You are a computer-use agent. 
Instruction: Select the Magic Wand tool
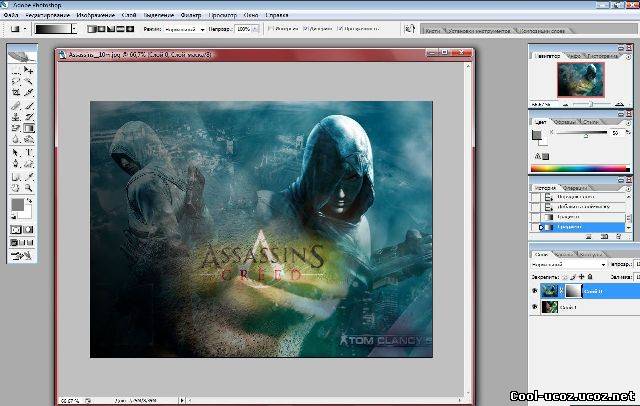[x=28, y=81]
